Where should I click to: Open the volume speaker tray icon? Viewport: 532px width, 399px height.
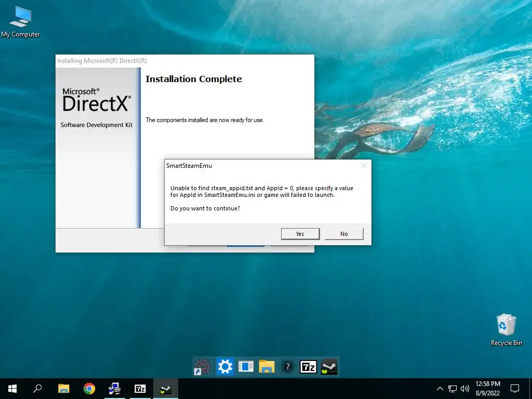[x=465, y=389]
